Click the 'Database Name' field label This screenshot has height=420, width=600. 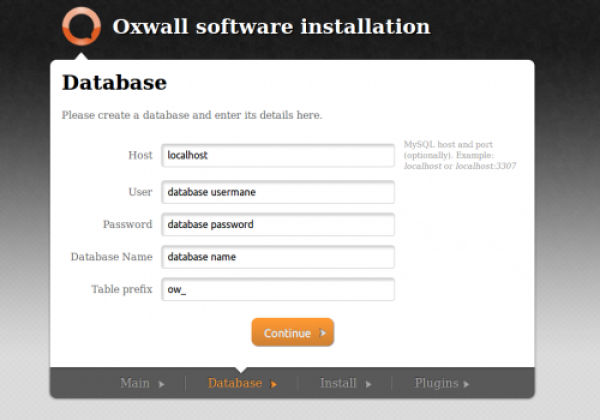pos(111,257)
